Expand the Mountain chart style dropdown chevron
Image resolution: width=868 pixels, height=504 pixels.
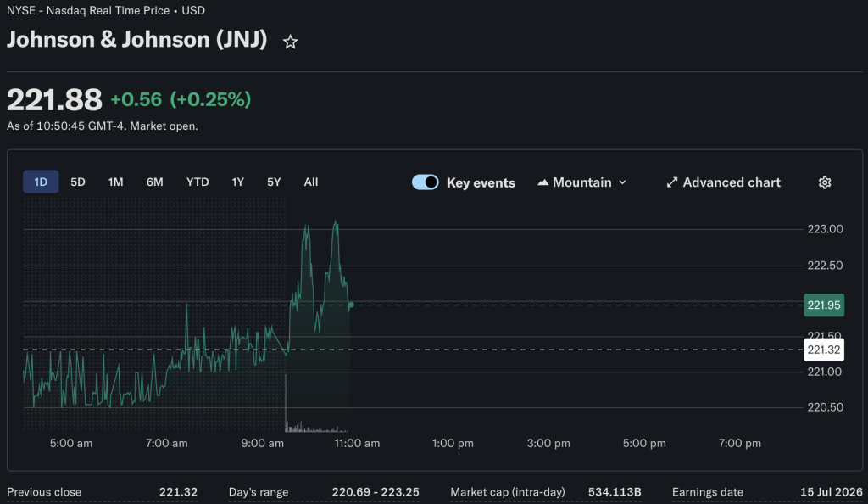(x=622, y=182)
